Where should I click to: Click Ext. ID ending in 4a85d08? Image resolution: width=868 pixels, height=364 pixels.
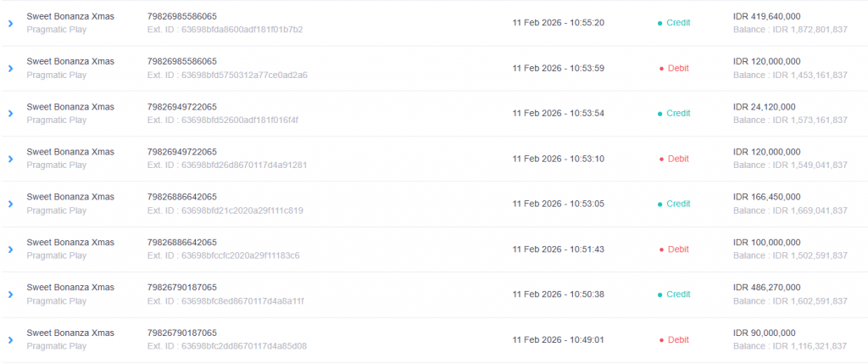[x=227, y=346]
